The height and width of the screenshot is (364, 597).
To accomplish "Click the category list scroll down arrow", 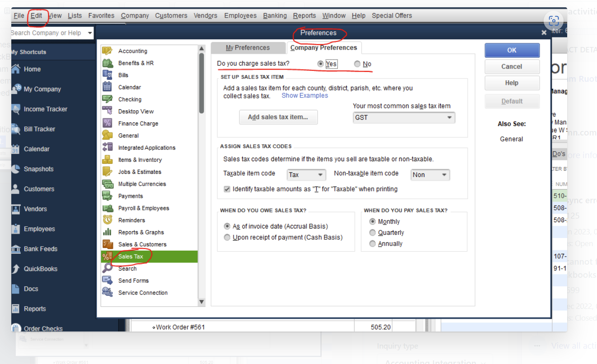I will coord(202,302).
